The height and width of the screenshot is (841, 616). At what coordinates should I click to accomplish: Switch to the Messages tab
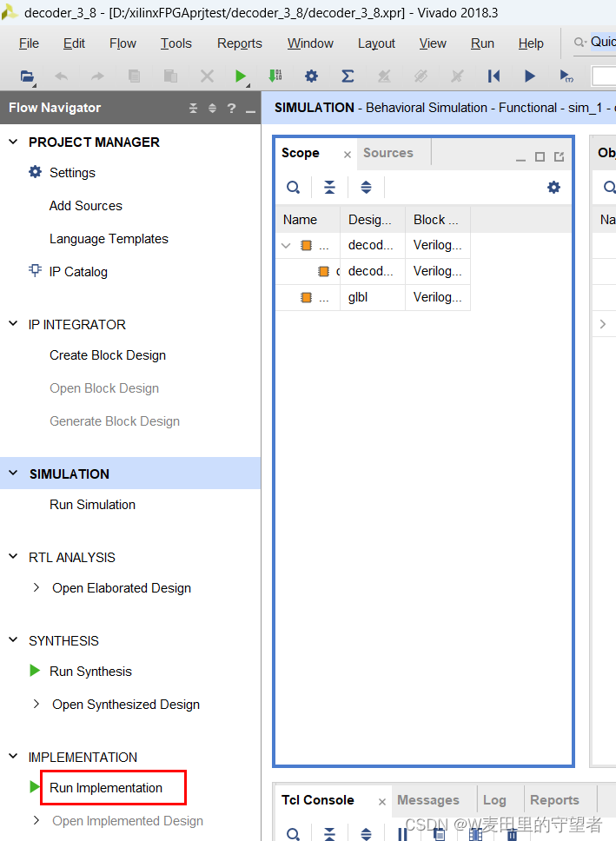[428, 800]
